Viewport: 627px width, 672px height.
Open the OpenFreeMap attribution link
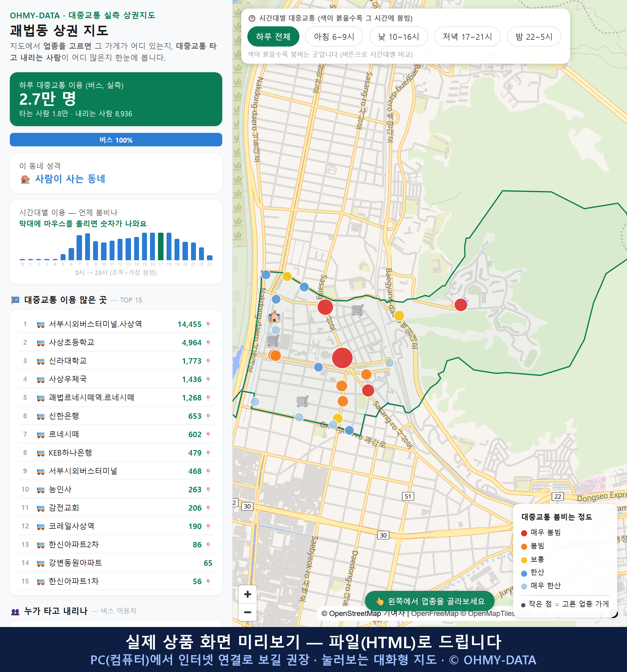[x=435, y=614]
